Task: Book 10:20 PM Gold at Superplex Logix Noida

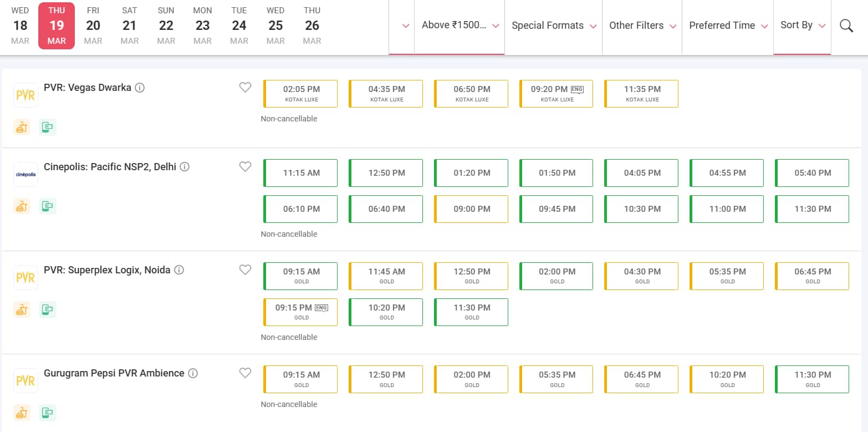Action: click(386, 312)
